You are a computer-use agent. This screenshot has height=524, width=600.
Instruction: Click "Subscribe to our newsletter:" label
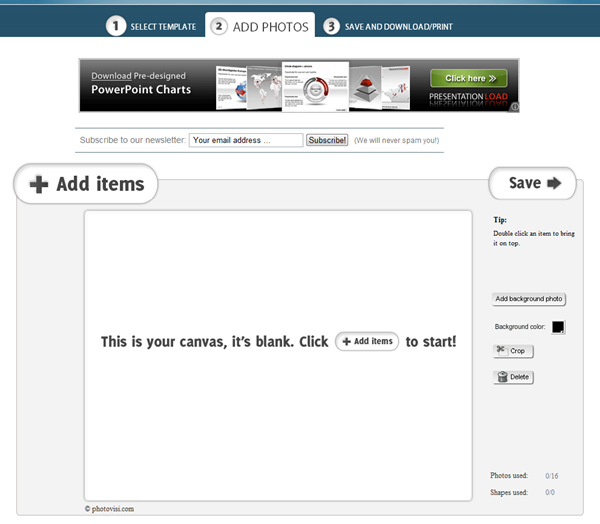(133, 140)
